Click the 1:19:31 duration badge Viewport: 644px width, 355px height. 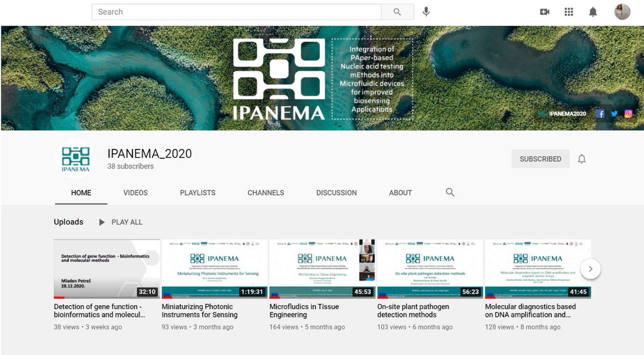click(251, 292)
